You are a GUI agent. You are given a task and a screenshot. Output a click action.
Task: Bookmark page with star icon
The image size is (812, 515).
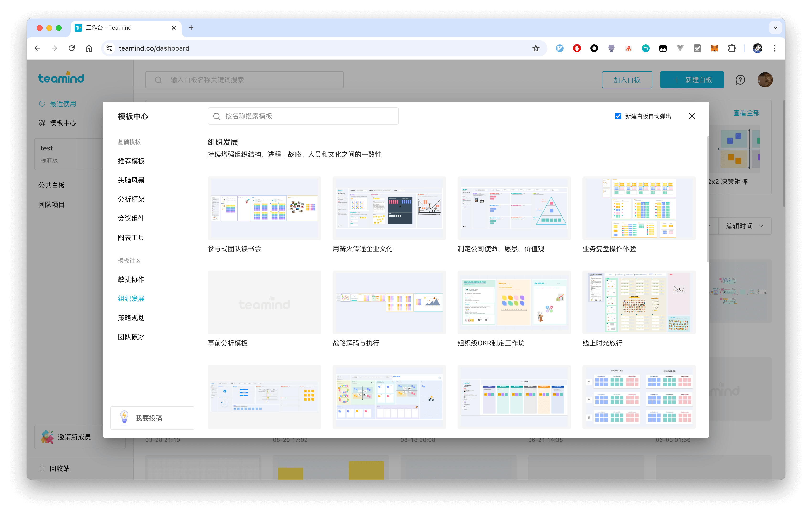point(535,48)
